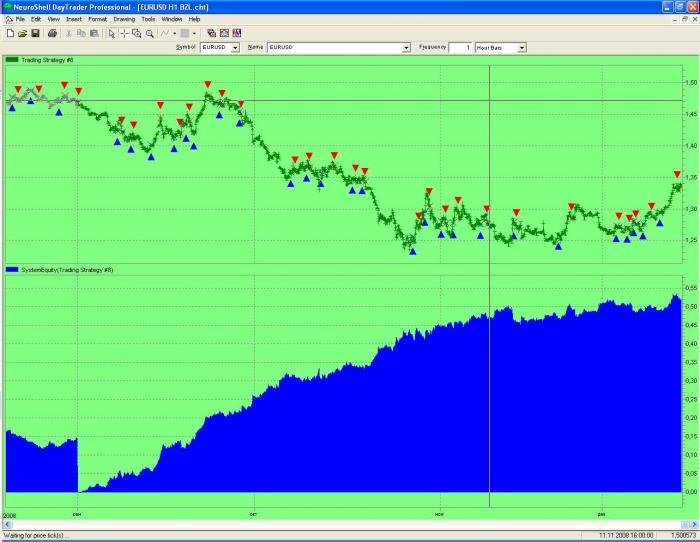Image resolution: width=700 pixels, height=542 pixels.
Task: Click the zoom out magnifier icon
Action: tap(149, 33)
